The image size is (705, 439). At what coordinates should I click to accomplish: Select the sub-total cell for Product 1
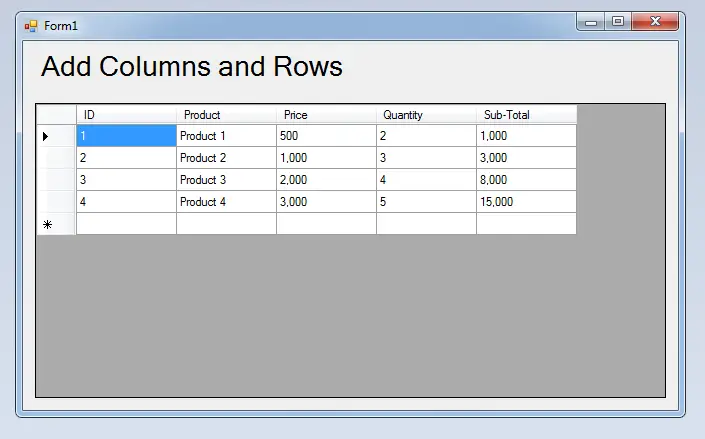527,136
